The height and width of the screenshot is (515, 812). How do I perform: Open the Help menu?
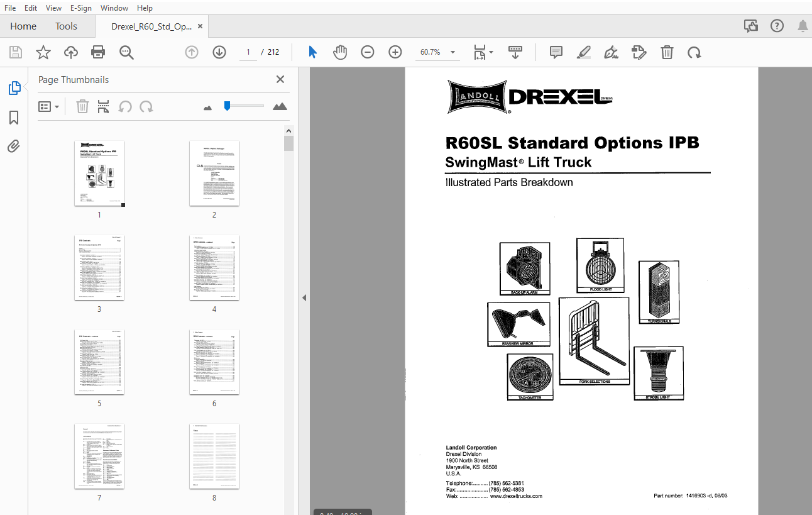[x=145, y=8]
